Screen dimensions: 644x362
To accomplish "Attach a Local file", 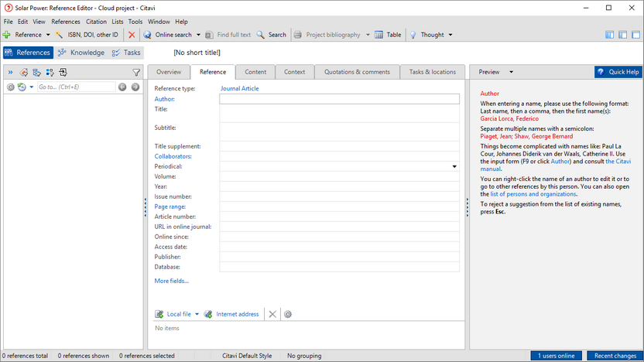I will point(173,314).
